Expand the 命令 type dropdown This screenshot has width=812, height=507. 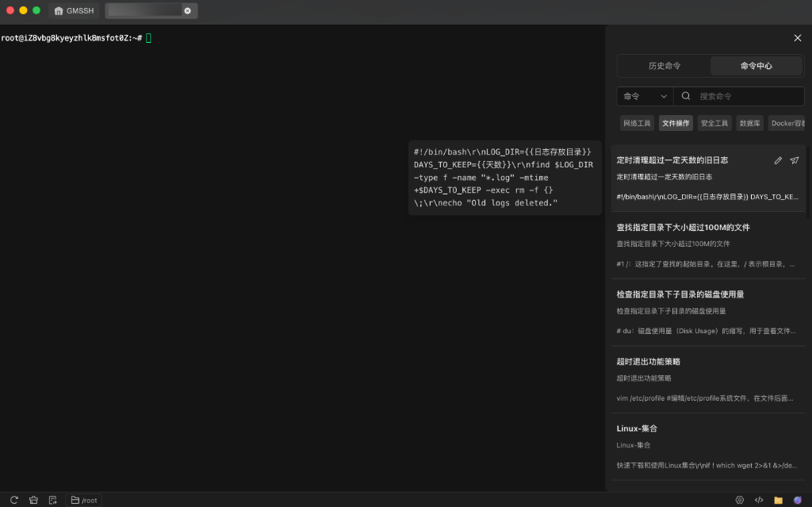[x=645, y=96]
